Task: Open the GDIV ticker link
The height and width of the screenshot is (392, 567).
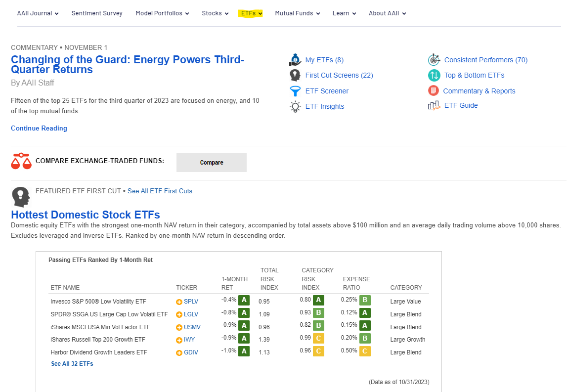Action: click(x=191, y=352)
